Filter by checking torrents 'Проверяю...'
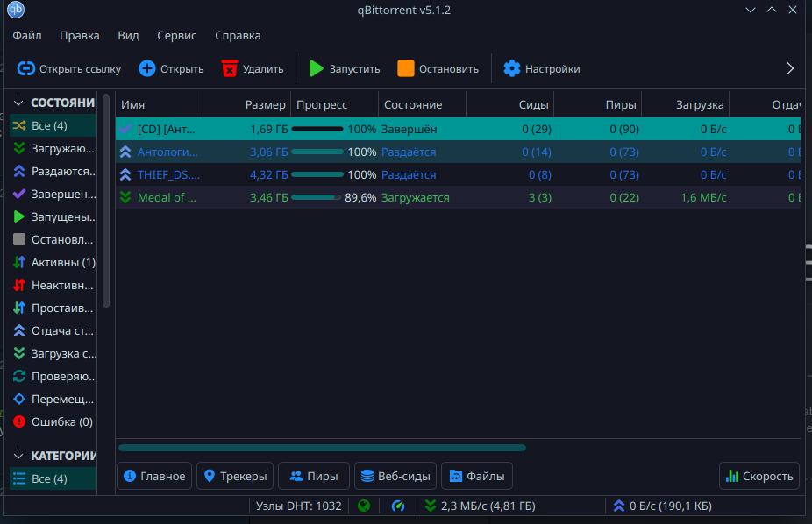Screen dimensions: 812x524 53,376
